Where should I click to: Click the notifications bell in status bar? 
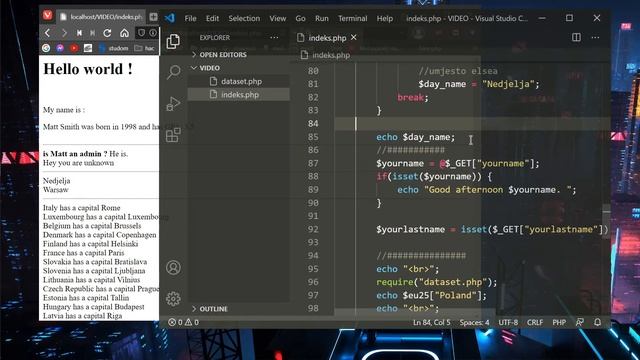(598, 322)
